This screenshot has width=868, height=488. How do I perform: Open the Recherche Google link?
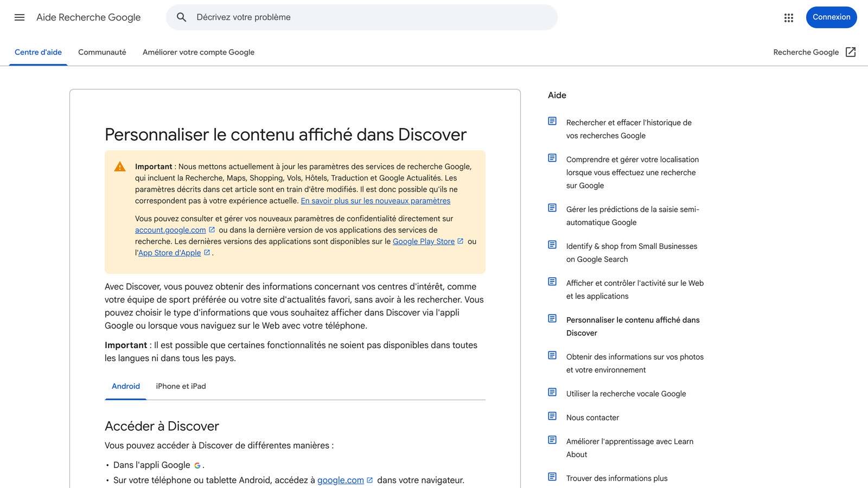(x=806, y=53)
